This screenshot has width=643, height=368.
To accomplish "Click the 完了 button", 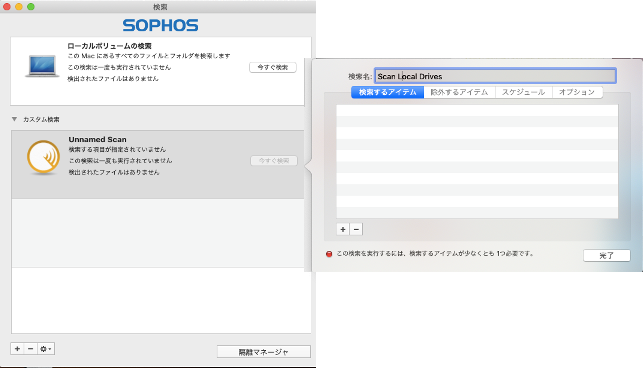I will click(x=607, y=256).
